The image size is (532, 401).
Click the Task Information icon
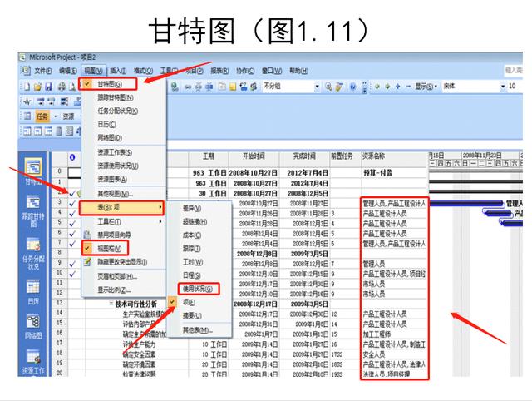[x=222, y=87]
